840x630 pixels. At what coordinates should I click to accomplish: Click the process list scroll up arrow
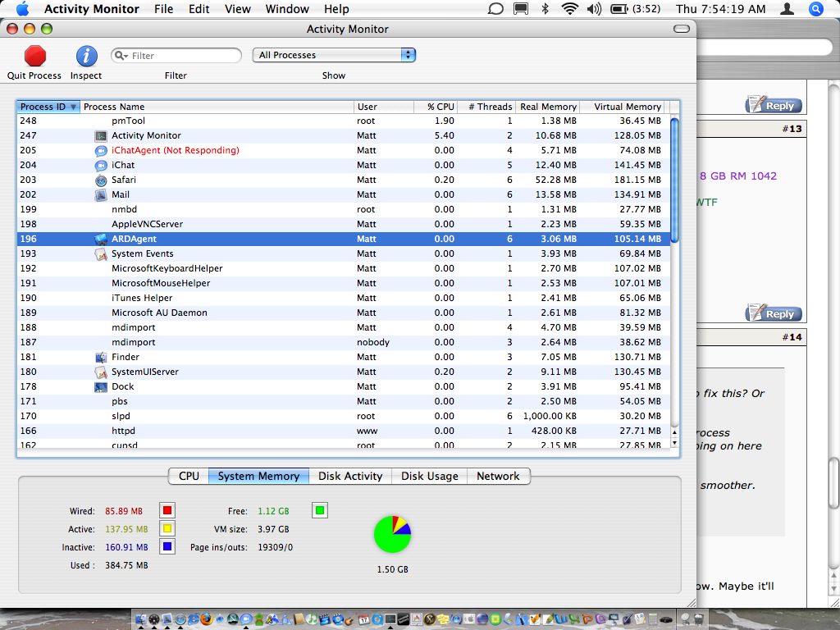tap(674, 432)
